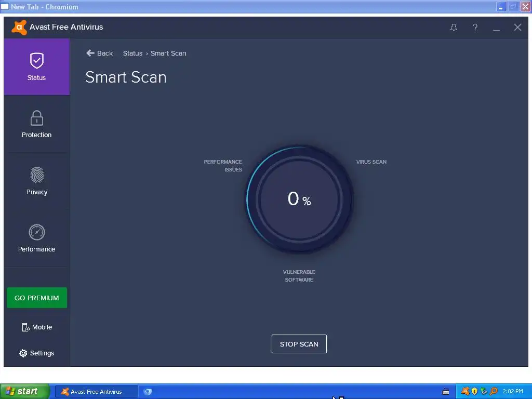Viewport: 532px width, 399px height.
Task: Click the STOP SCAN button
Action: (299, 344)
